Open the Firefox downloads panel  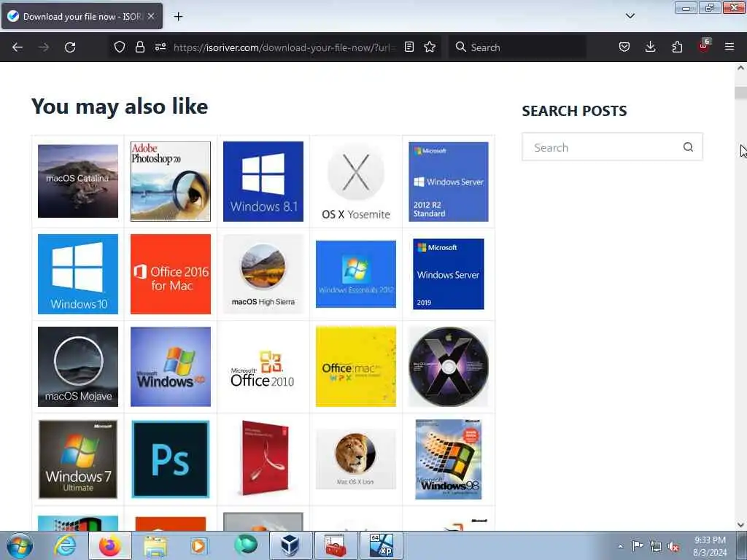(x=650, y=47)
